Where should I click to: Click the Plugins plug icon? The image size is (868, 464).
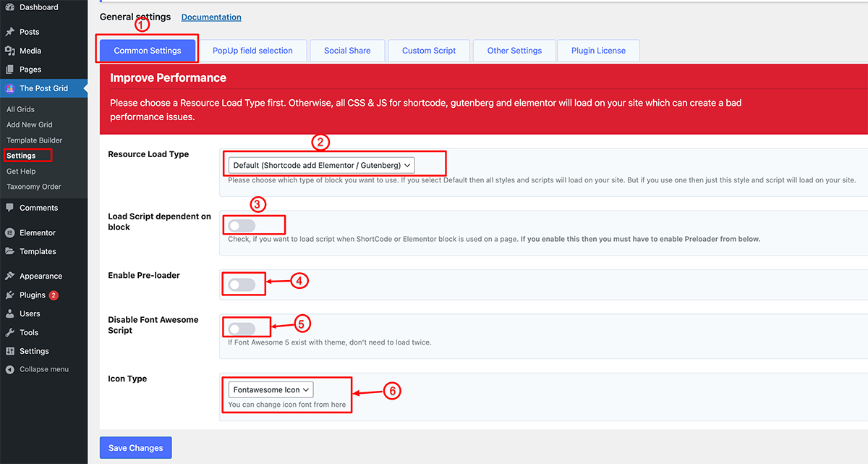pyautogui.click(x=9, y=295)
